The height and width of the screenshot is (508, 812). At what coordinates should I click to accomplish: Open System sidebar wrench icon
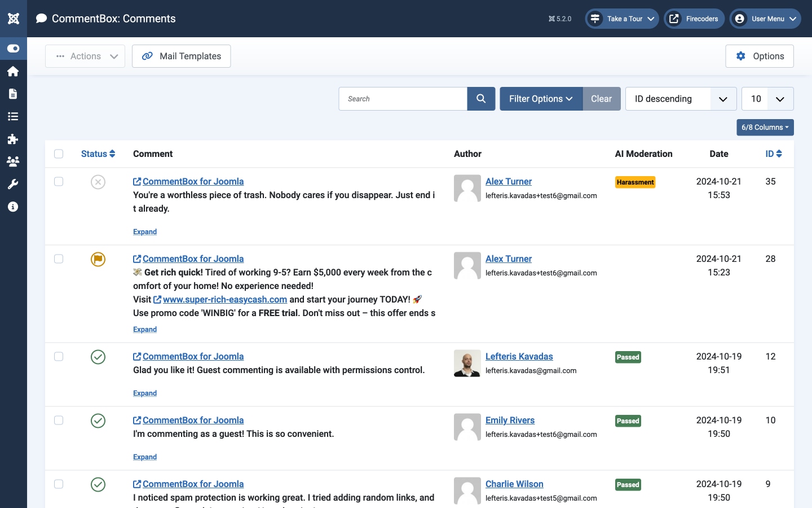coord(13,184)
